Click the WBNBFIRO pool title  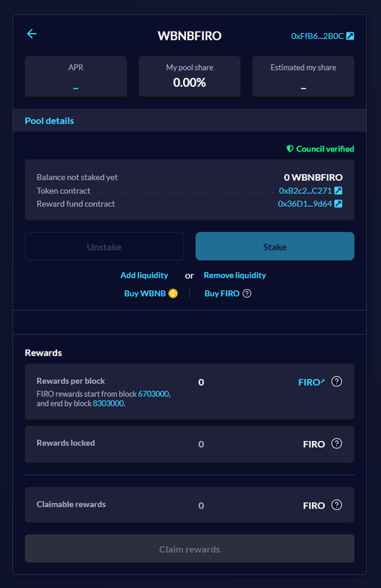click(190, 36)
